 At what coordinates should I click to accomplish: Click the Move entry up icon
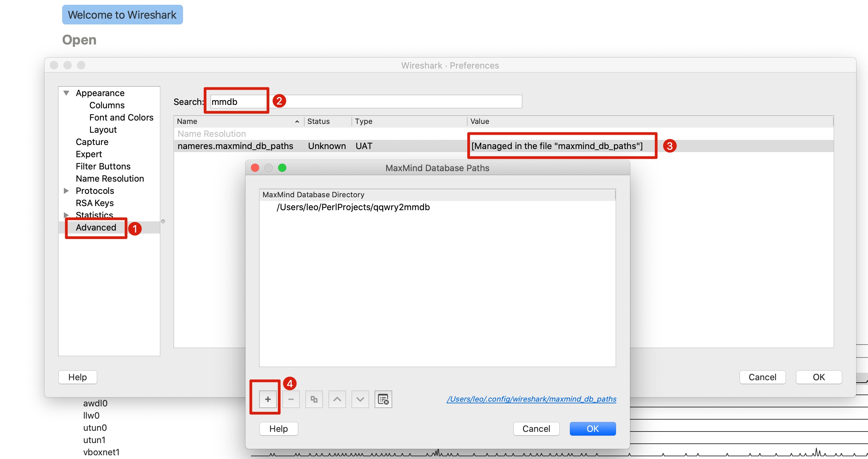pos(337,399)
